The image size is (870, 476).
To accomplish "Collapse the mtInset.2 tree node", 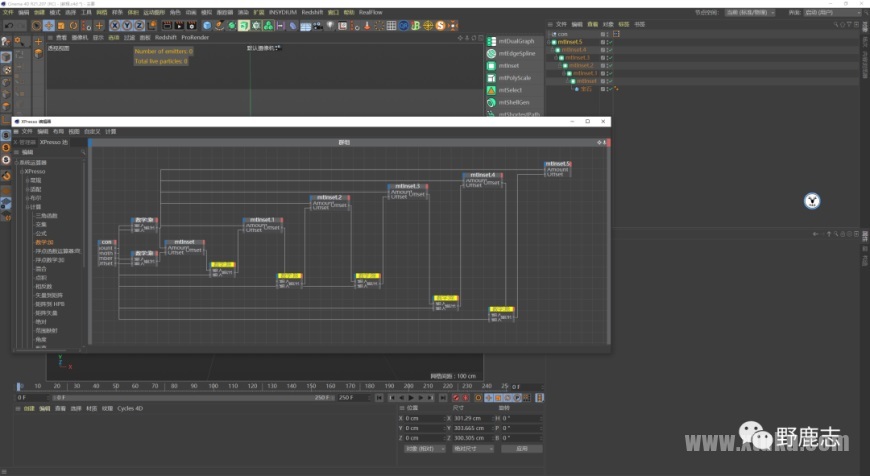I will click(560, 65).
